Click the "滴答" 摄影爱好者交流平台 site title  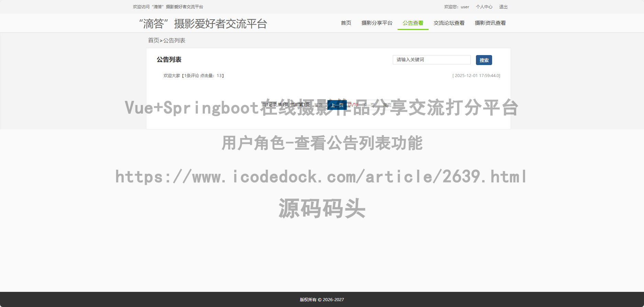203,24
